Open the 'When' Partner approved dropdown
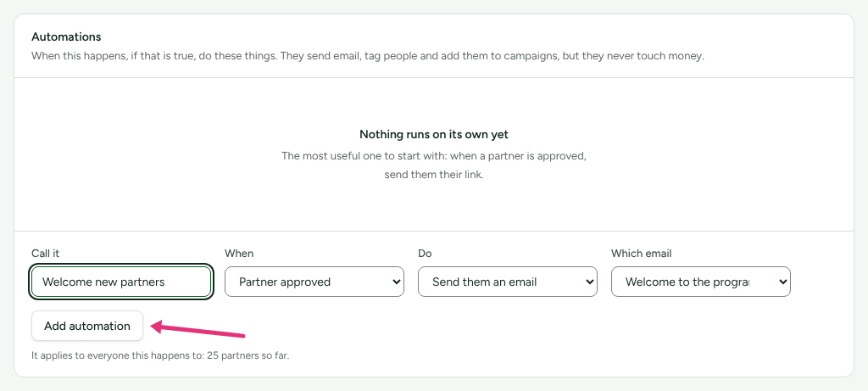868x391 pixels. [x=314, y=282]
